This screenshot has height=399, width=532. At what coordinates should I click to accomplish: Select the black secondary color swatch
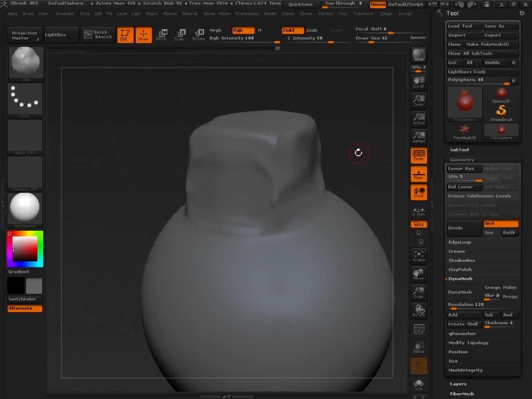point(16,286)
